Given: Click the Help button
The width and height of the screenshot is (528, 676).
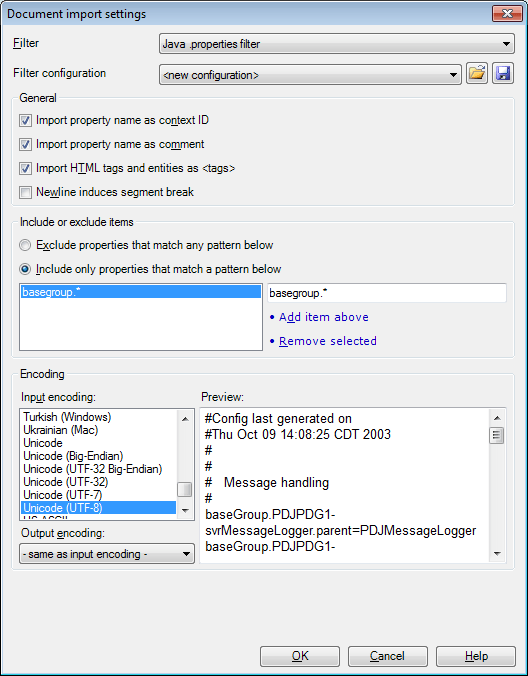Looking at the screenshot, I should coord(476,656).
